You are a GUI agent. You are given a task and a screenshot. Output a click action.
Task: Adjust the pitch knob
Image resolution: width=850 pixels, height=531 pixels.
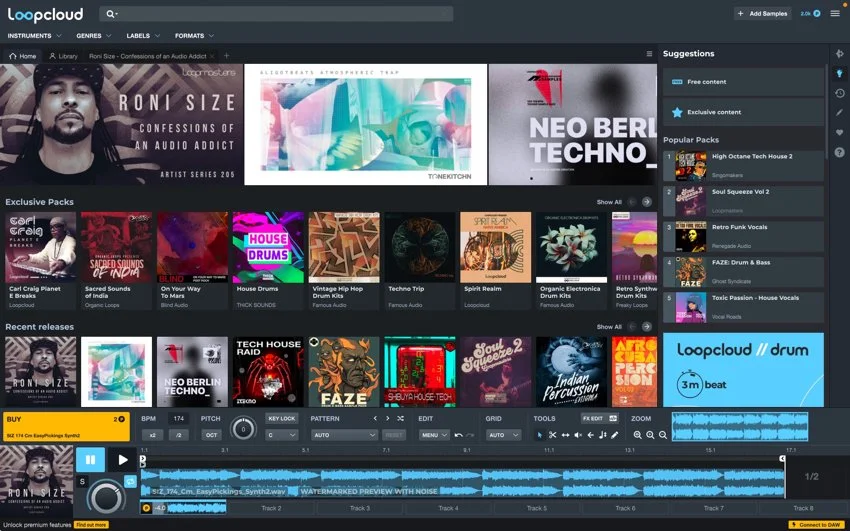pos(243,428)
